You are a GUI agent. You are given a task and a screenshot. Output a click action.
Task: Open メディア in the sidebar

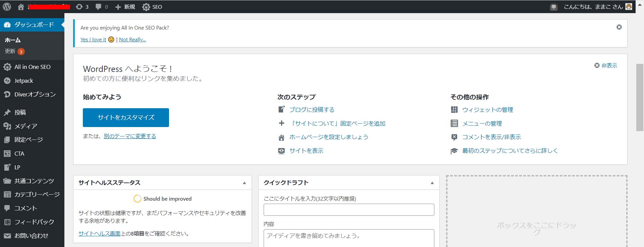click(x=25, y=126)
